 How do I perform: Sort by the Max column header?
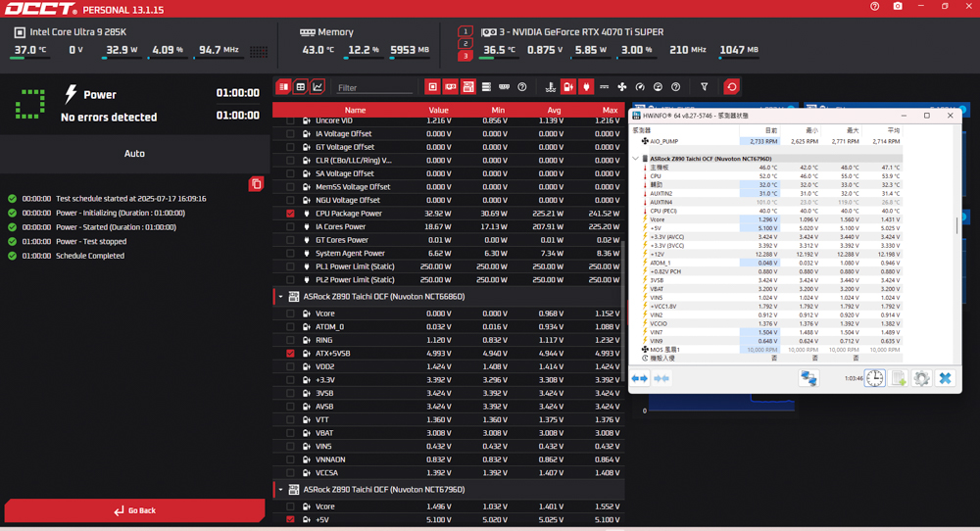click(x=610, y=110)
